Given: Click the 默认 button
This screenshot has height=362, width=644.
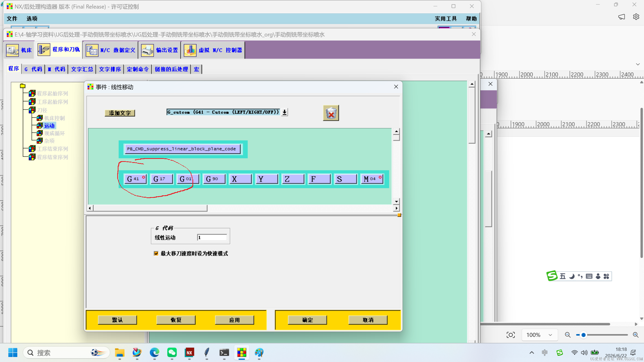Looking at the screenshot, I should tap(117, 320).
